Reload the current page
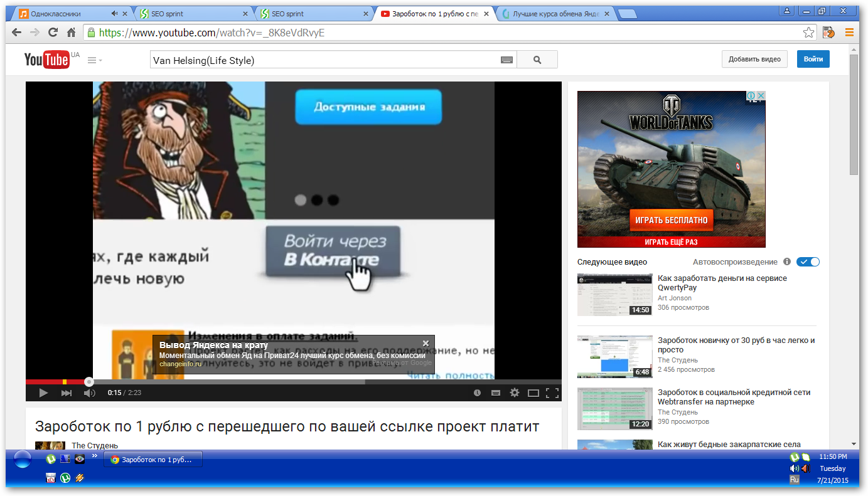This screenshot has height=496, width=868. [x=53, y=33]
